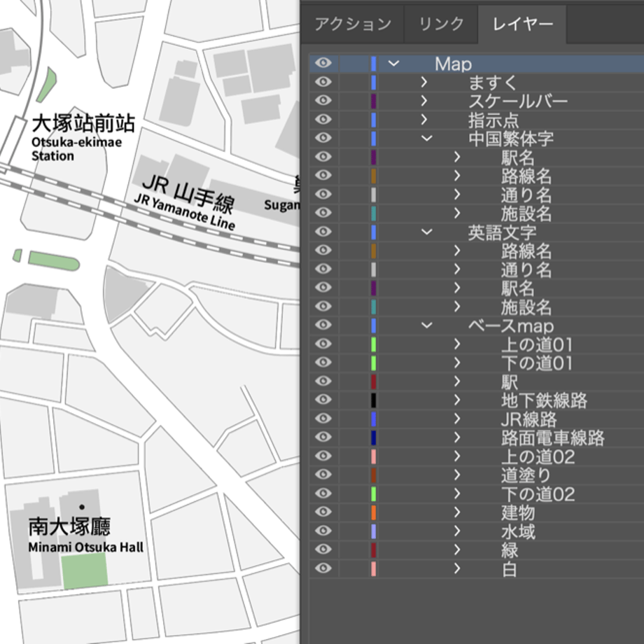Select the 緑 layer name
The image size is (644, 644).
pos(510,550)
